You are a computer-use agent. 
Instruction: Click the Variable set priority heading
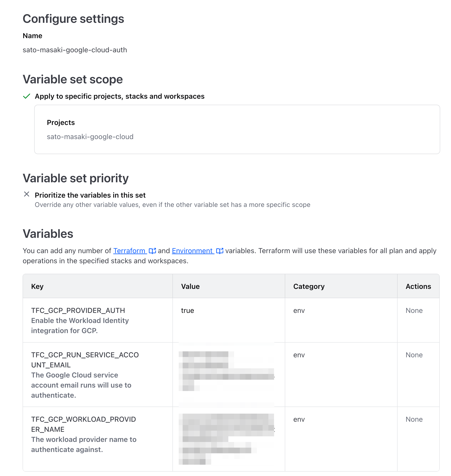point(75,178)
